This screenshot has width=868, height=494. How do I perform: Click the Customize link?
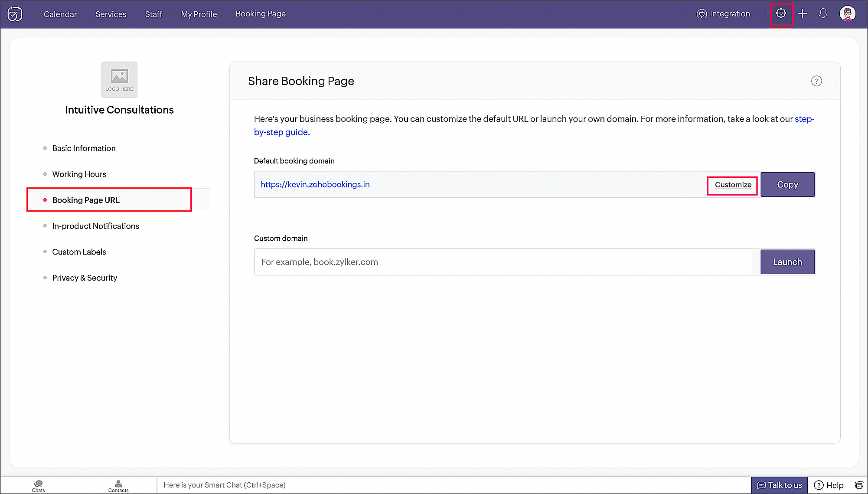[733, 185]
